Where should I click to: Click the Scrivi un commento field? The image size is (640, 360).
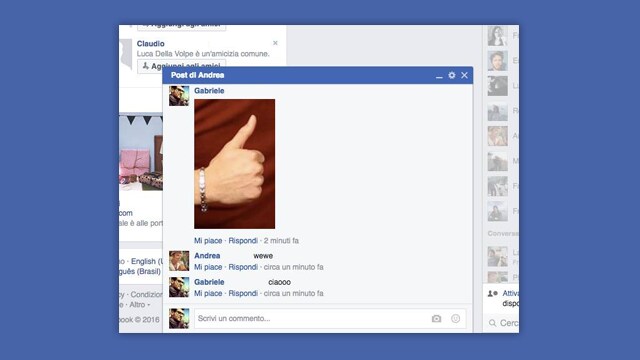330,318
